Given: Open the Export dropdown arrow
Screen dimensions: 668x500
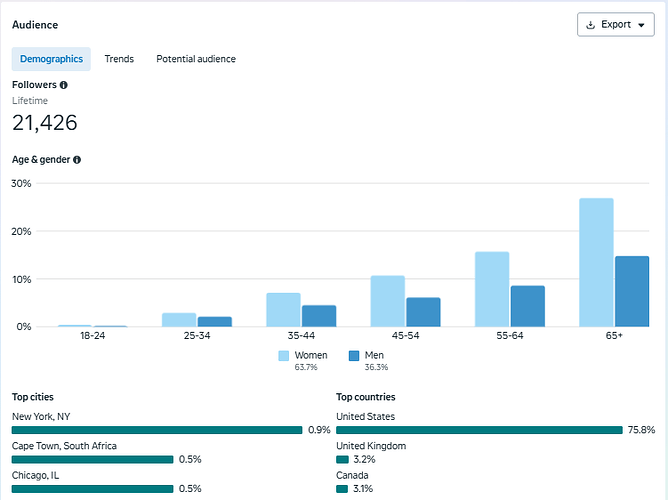Looking at the screenshot, I should pyautogui.click(x=641, y=25).
